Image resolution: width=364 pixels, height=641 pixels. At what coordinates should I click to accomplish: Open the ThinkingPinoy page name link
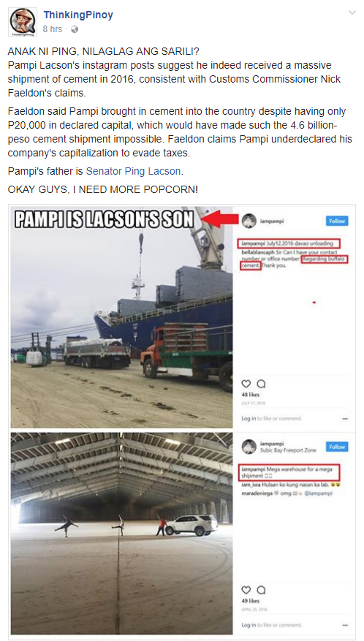(x=78, y=15)
